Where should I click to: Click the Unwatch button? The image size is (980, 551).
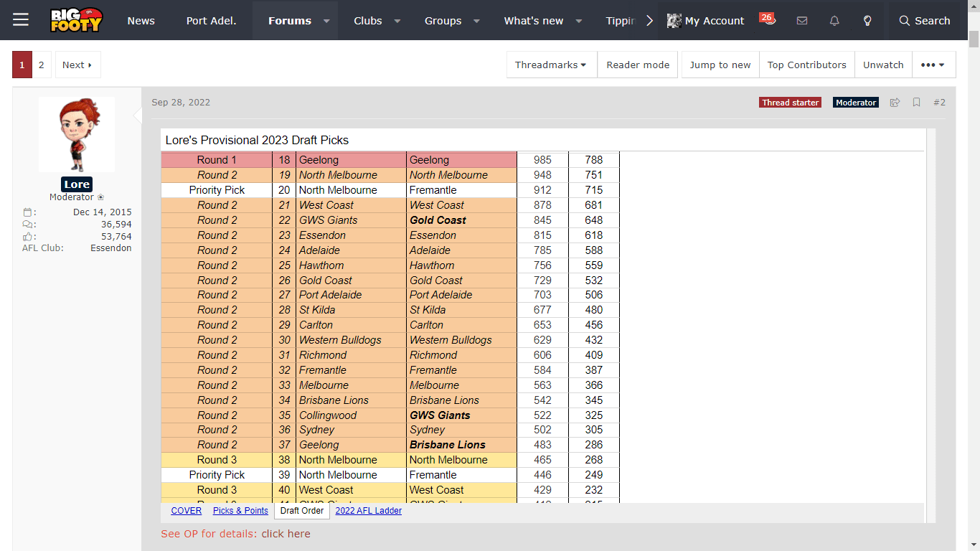click(x=883, y=65)
